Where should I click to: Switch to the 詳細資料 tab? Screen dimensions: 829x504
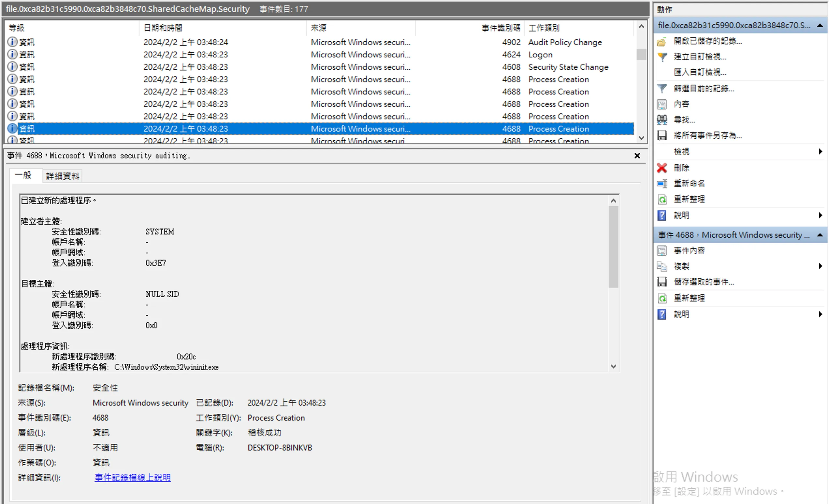pos(63,176)
